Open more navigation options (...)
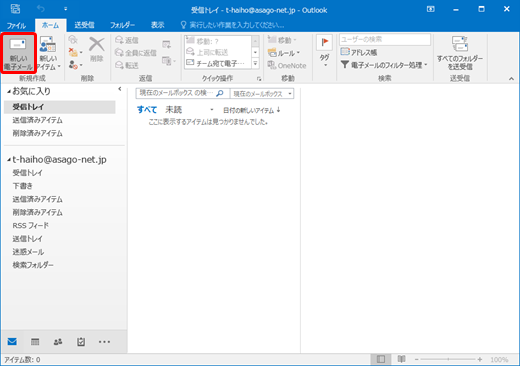This screenshot has width=520, height=366. pyautogui.click(x=104, y=342)
